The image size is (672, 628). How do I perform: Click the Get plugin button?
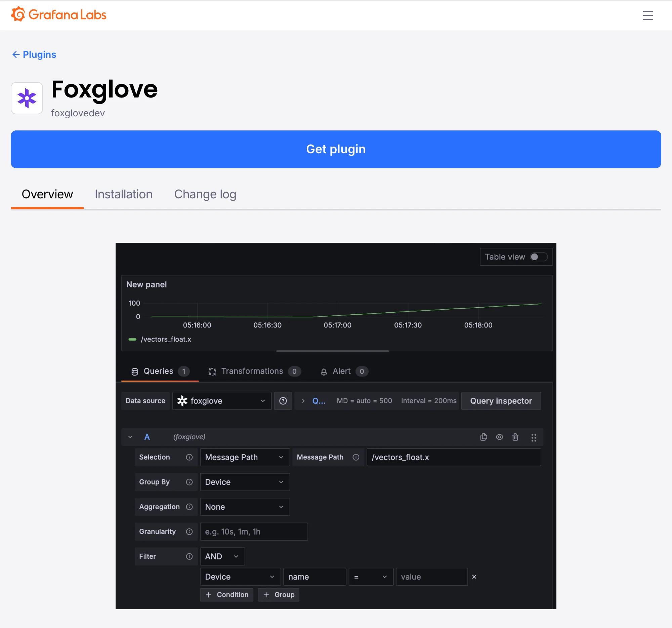336,149
